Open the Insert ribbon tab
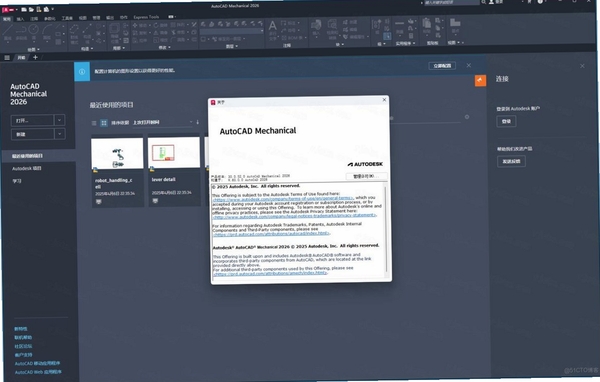 [20, 19]
